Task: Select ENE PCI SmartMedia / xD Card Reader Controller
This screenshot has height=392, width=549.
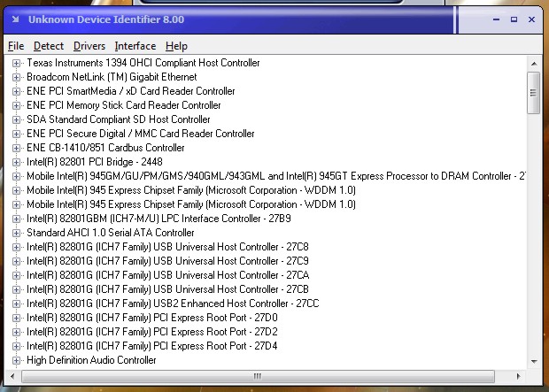Action: pos(130,91)
